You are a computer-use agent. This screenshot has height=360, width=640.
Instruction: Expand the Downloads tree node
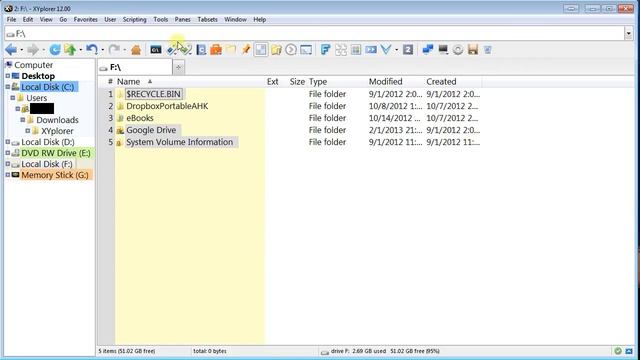click(x=23, y=120)
